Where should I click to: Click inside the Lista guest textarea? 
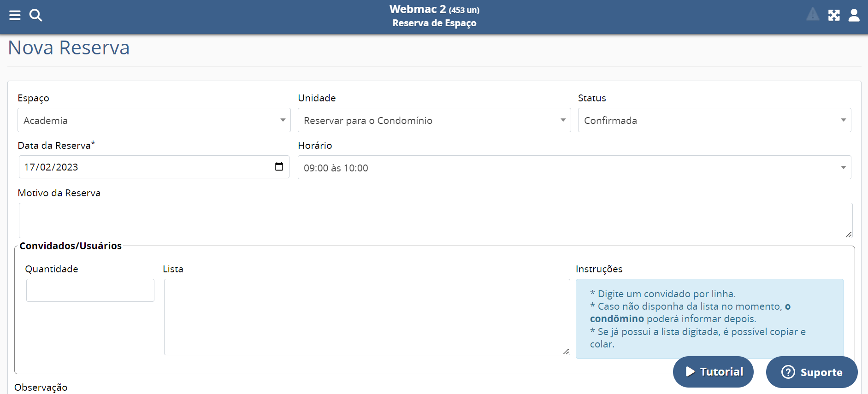point(366,317)
